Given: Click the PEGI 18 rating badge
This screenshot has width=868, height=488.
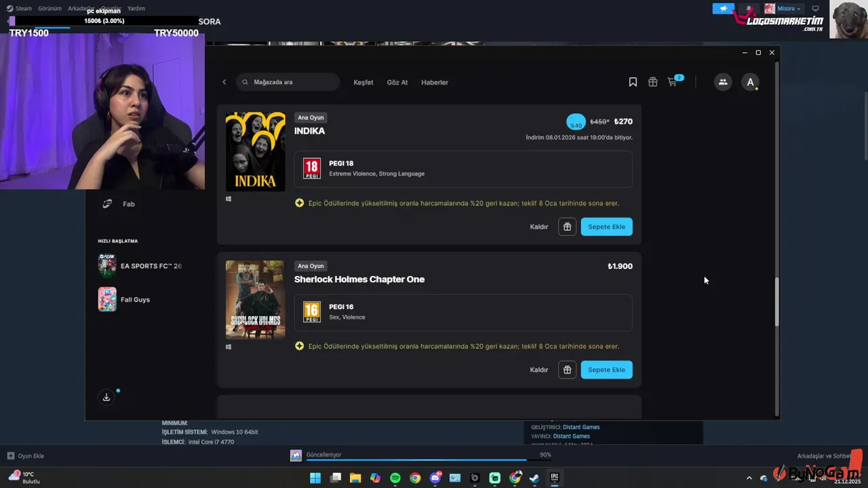Looking at the screenshot, I should (x=312, y=168).
